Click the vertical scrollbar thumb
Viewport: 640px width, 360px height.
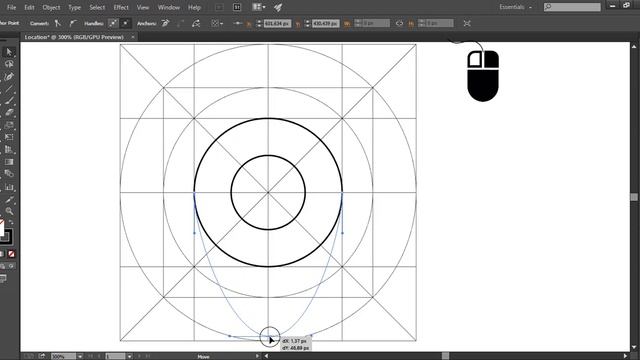click(x=634, y=197)
